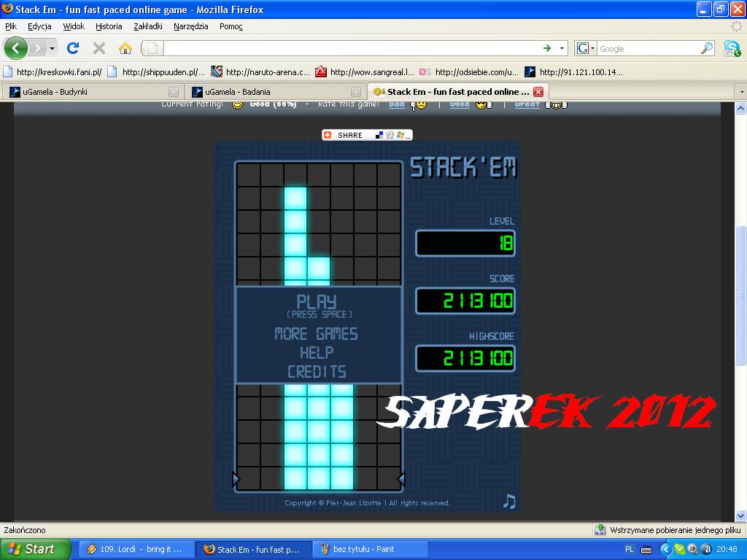
Task: Open the address bar history dropdown
Action: [x=562, y=48]
